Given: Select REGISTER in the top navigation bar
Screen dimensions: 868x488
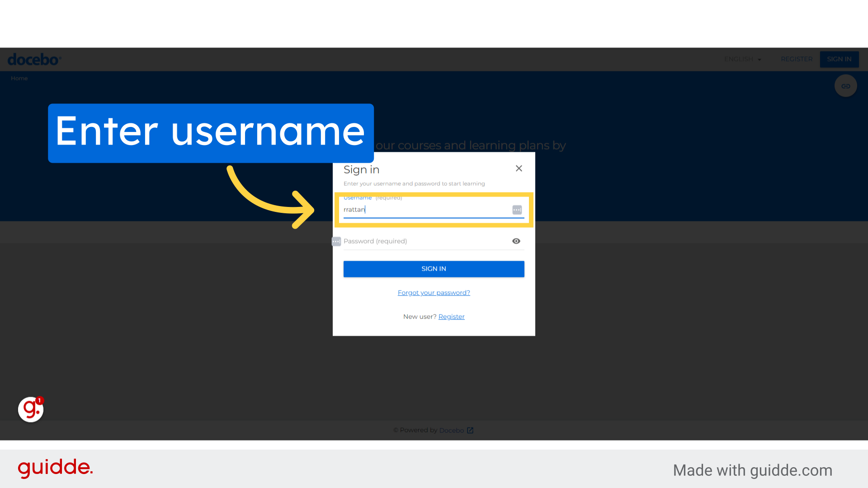Looking at the screenshot, I should 797,59.
